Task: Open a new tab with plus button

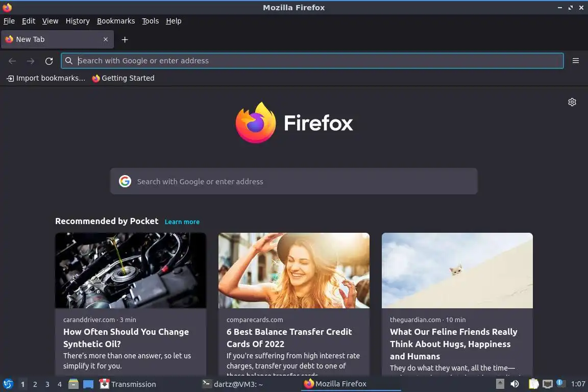Action: (125, 39)
